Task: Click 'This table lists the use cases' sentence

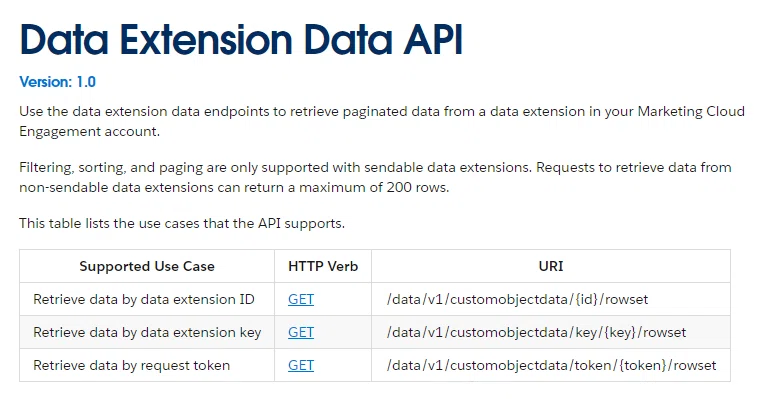Action: click(182, 224)
